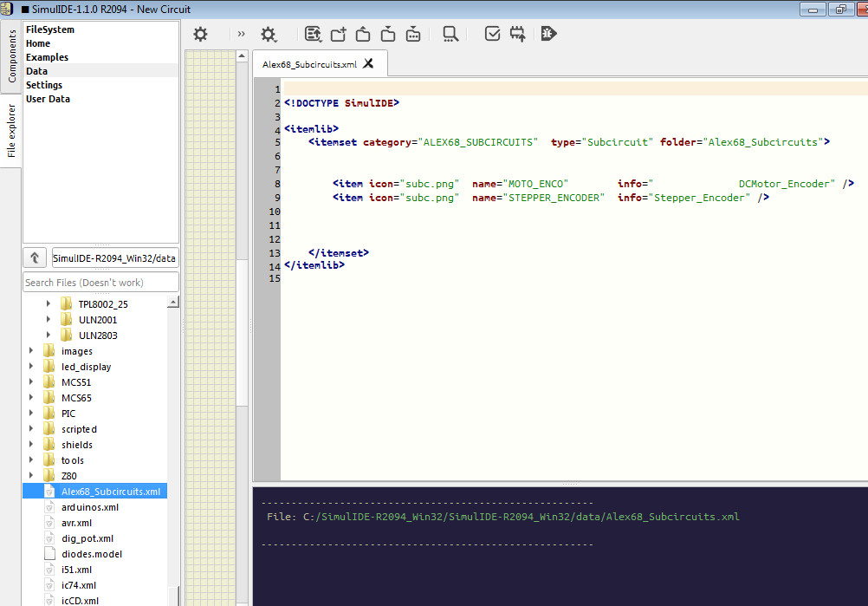Screen dimensions: 868x606
Task: Click the toolbar overflow chevron
Action: pos(241,34)
